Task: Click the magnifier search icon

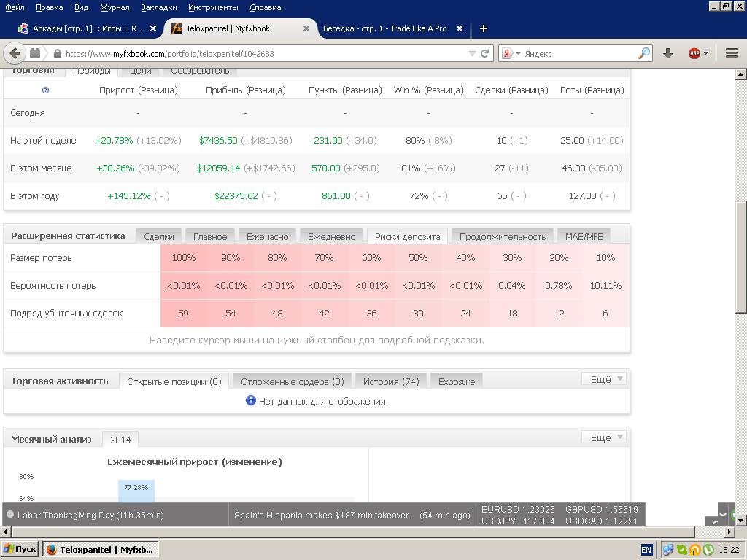Action: [643, 53]
